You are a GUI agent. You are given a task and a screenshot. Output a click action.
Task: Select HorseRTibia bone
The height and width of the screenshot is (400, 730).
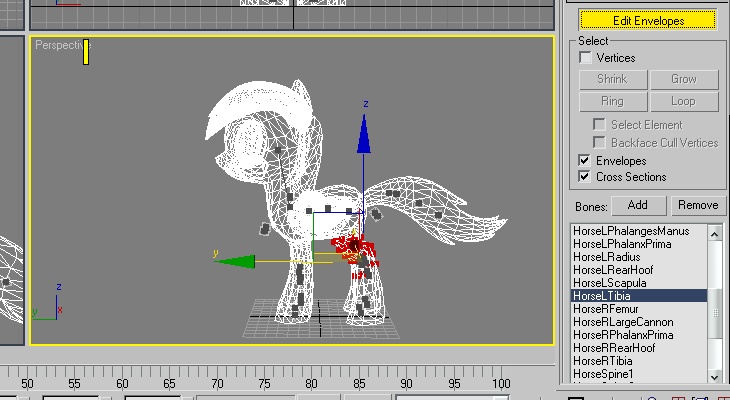(x=639, y=361)
